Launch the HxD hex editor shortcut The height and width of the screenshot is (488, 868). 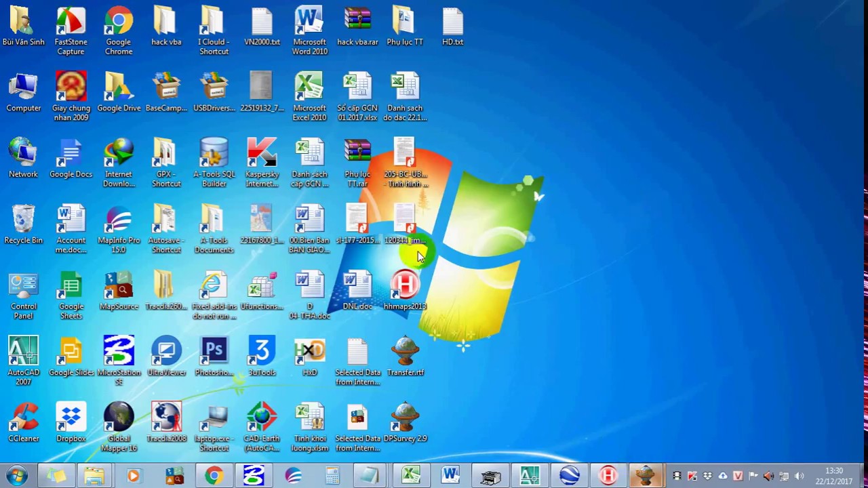[309, 357]
